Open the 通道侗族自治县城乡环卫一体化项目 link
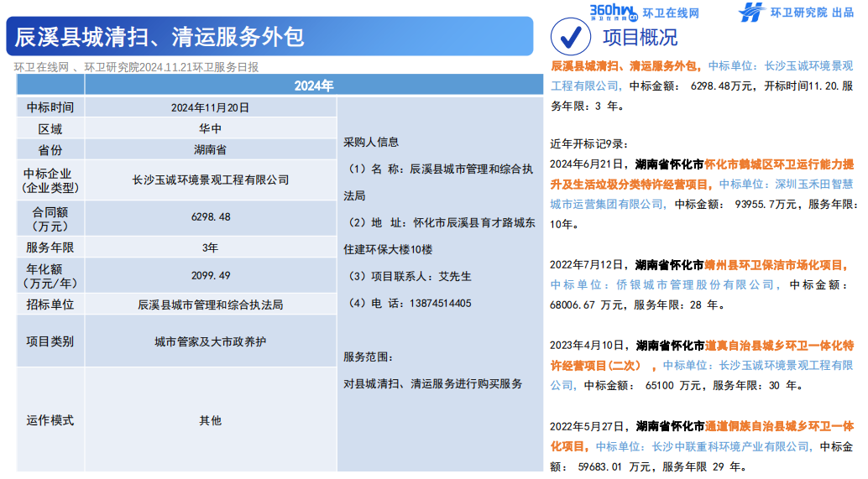This screenshot has width=868, height=479. pyautogui.click(x=702, y=436)
